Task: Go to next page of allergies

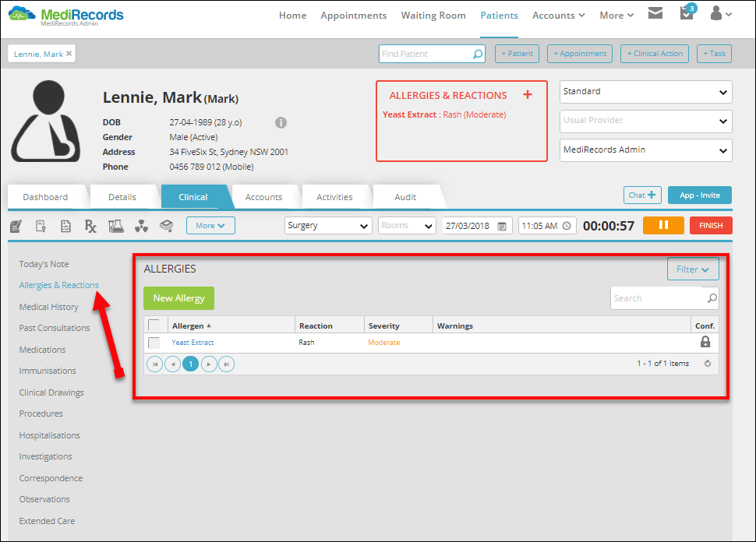Action: pos(209,364)
